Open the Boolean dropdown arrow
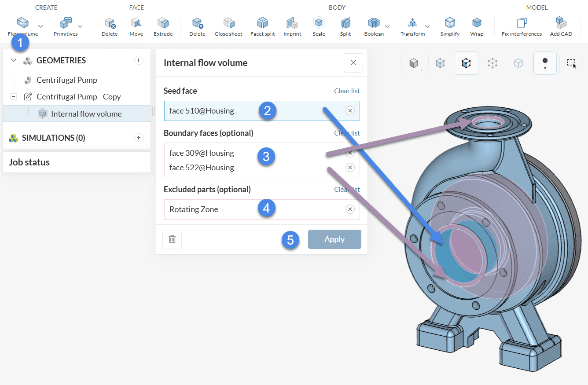This screenshot has width=588, height=385. (387, 26)
